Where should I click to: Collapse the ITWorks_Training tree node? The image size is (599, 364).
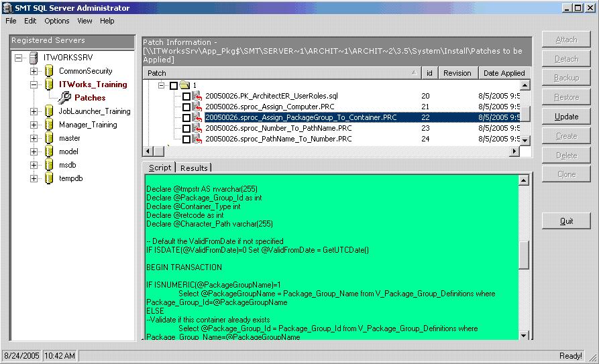pos(34,84)
